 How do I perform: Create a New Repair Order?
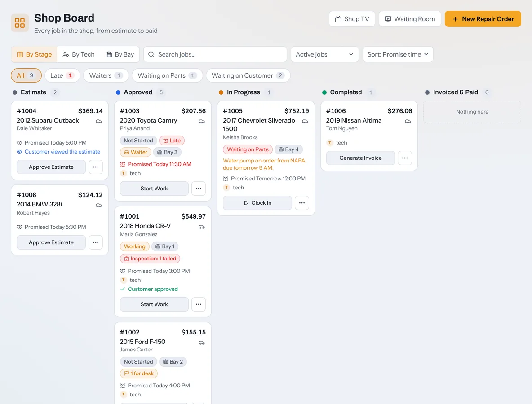point(483,19)
